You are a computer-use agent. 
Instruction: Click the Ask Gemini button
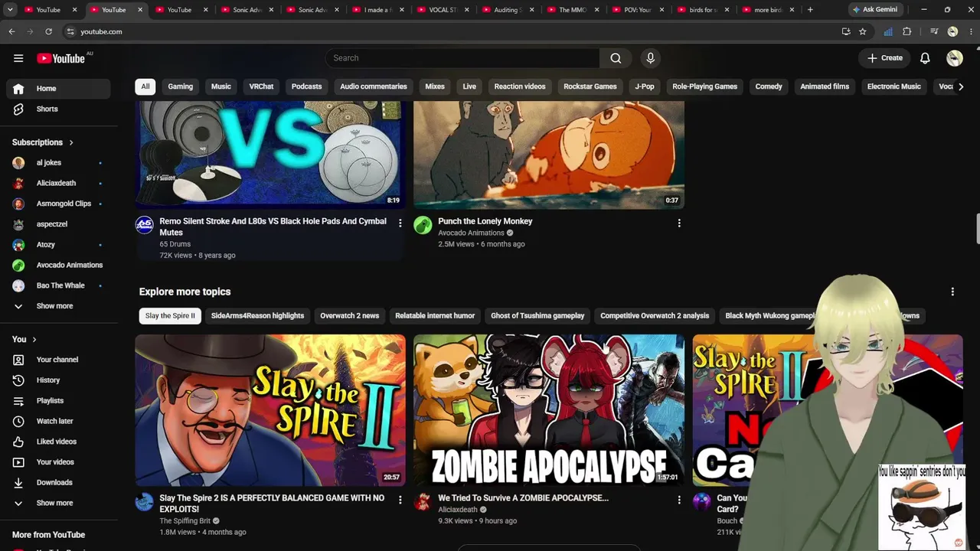click(874, 10)
